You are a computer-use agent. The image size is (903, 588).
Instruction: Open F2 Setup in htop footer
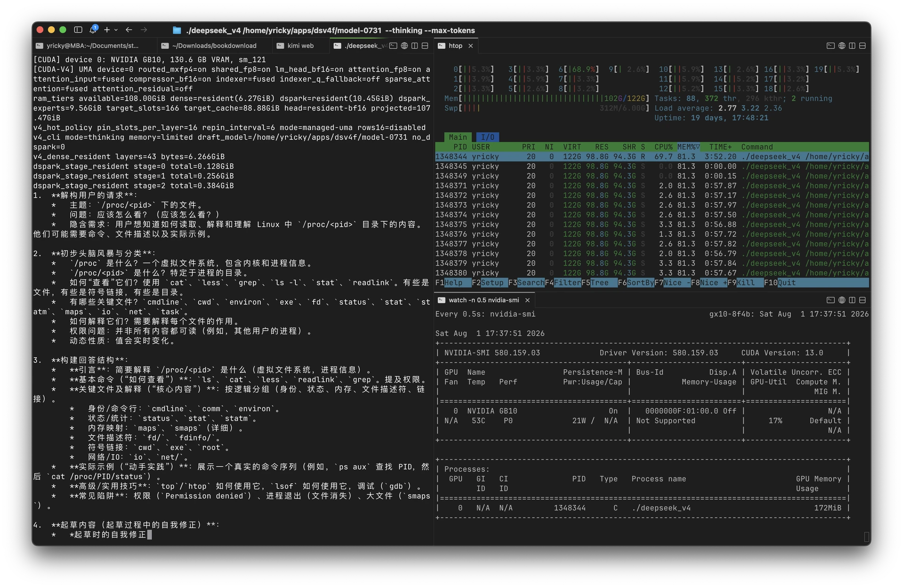pos(489,282)
